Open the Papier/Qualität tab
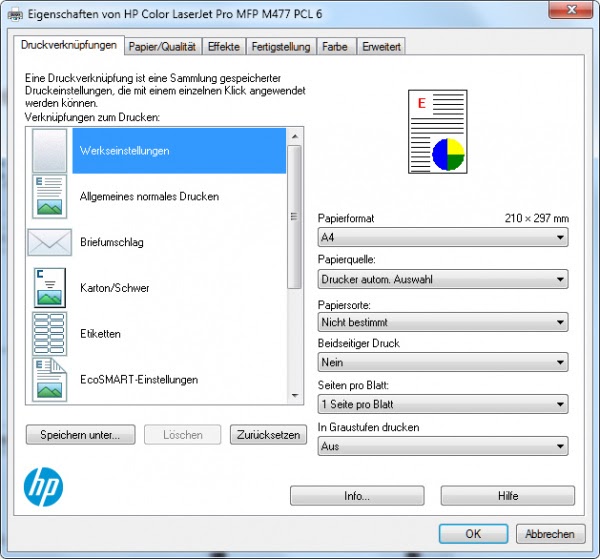This screenshot has height=559, width=600. [x=162, y=47]
